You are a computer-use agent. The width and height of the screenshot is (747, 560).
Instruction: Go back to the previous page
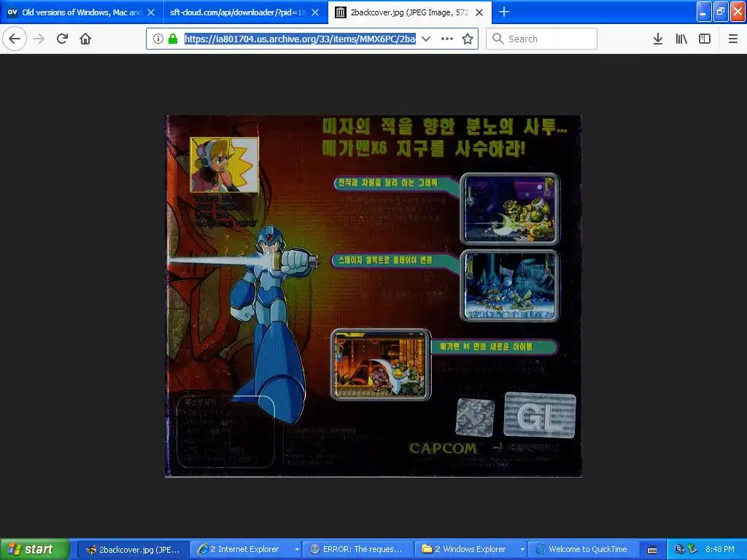coord(15,39)
